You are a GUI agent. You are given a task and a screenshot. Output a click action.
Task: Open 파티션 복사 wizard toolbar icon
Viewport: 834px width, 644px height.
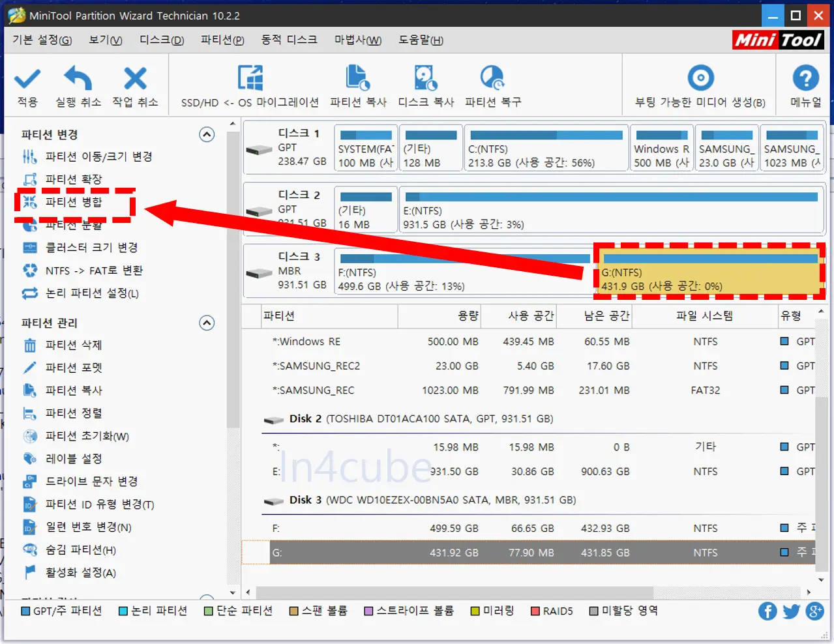point(358,78)
